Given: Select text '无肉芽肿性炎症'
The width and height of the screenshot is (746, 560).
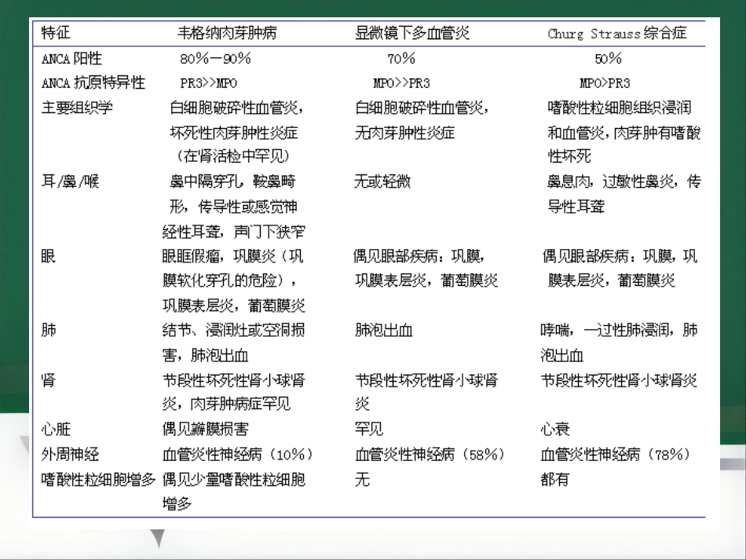Looking at the screenshot, I should [x=405, y=132].
